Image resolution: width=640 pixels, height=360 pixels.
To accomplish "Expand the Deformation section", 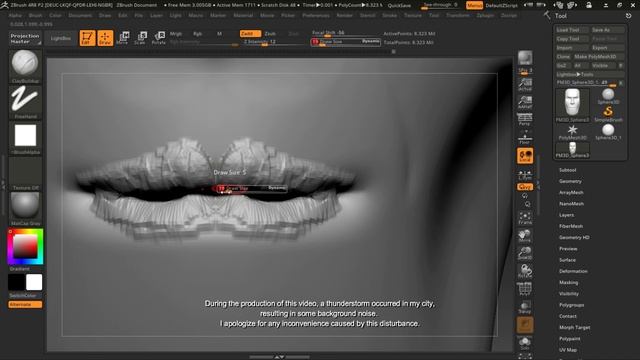I will [573, 271].
